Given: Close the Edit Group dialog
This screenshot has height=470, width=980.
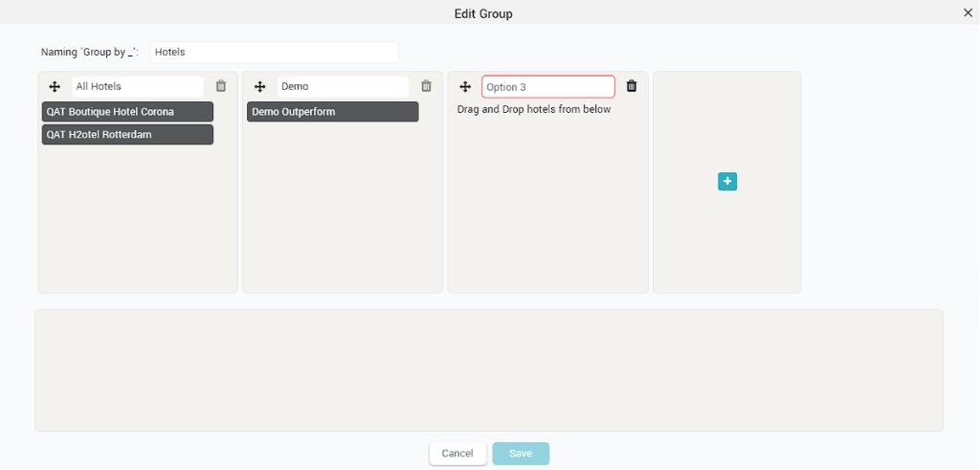Looking at the screenshot, I should tap(968, 12).
